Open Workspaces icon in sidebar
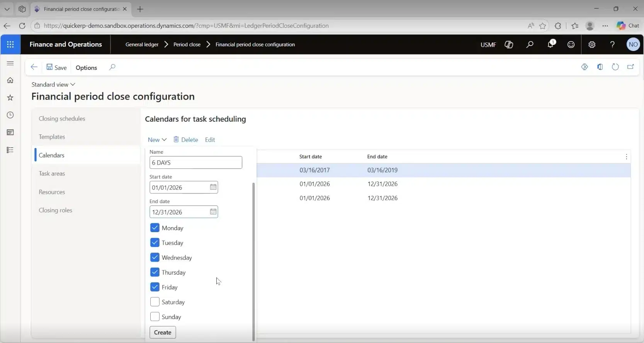 tap(10, 132)
